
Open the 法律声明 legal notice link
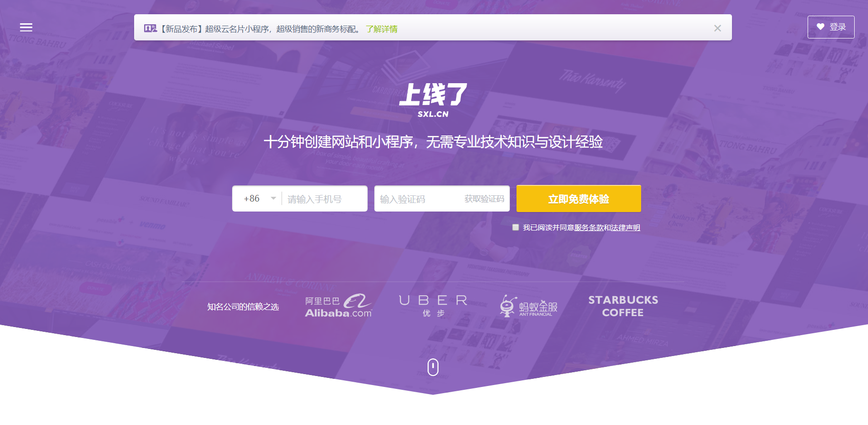pyautogui.click(x=625, y=228)
